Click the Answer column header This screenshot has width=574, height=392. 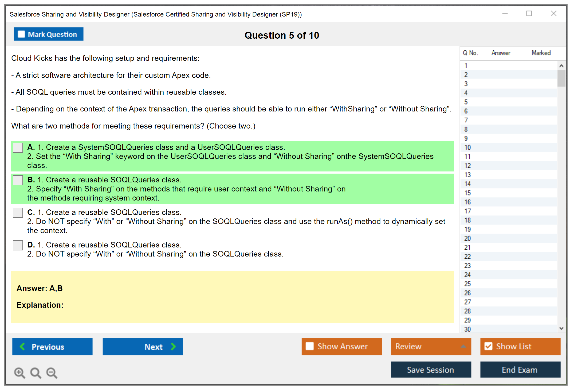click(x=501, y=53)
